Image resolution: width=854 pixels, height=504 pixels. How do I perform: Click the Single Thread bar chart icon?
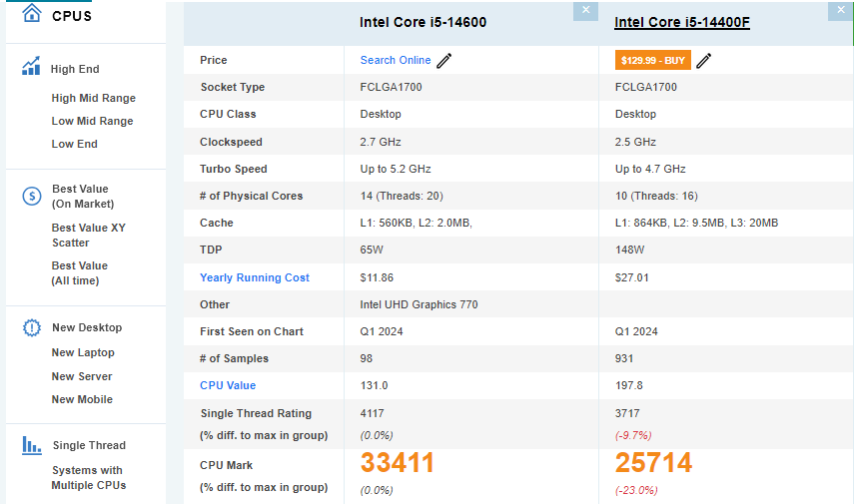tap(32, 445)
